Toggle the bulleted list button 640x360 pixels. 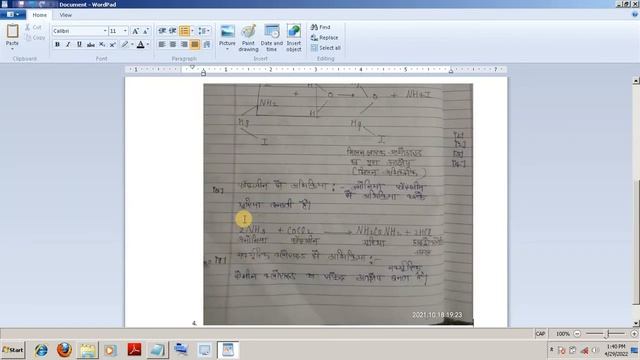click(184, 31)
